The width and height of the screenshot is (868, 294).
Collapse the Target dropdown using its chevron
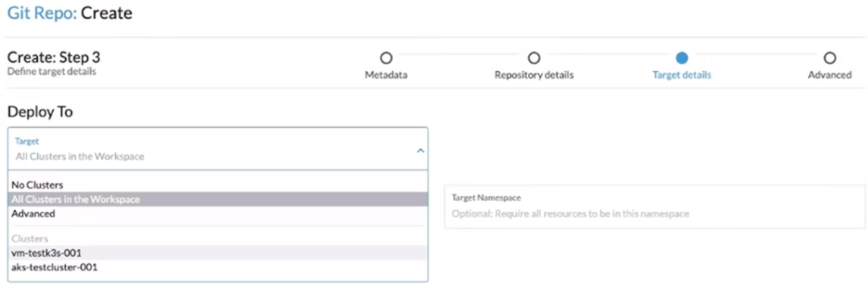pos(420,150)
